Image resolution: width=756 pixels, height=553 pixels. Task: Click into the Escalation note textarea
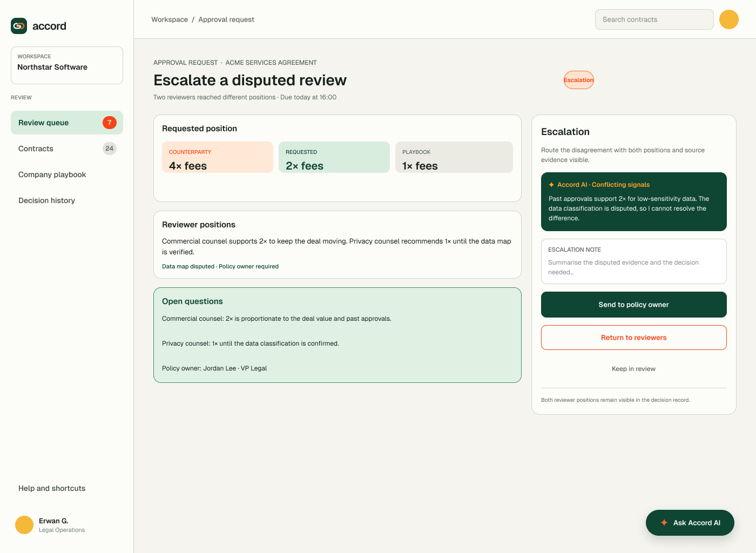click(634, 261)
